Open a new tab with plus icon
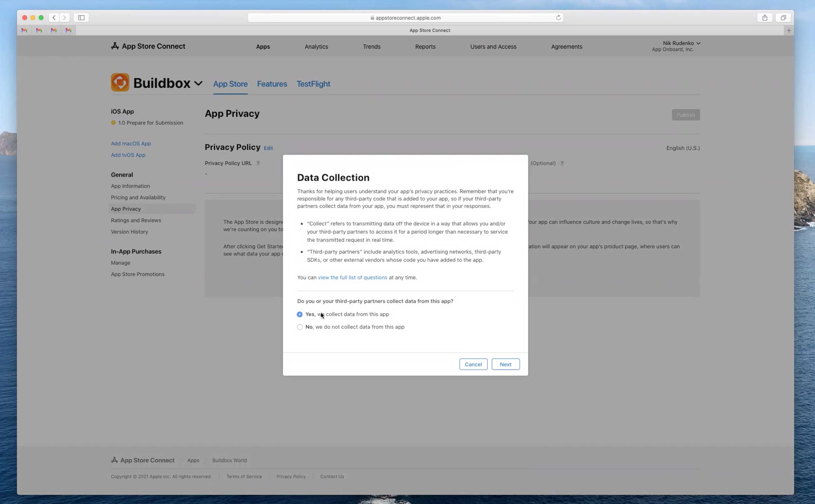Viewport: 815px width, 504px height. (x=789, y=30)
